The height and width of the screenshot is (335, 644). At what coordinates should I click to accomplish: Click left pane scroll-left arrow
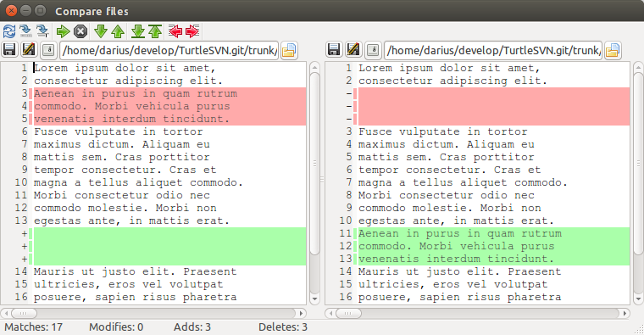6,313
